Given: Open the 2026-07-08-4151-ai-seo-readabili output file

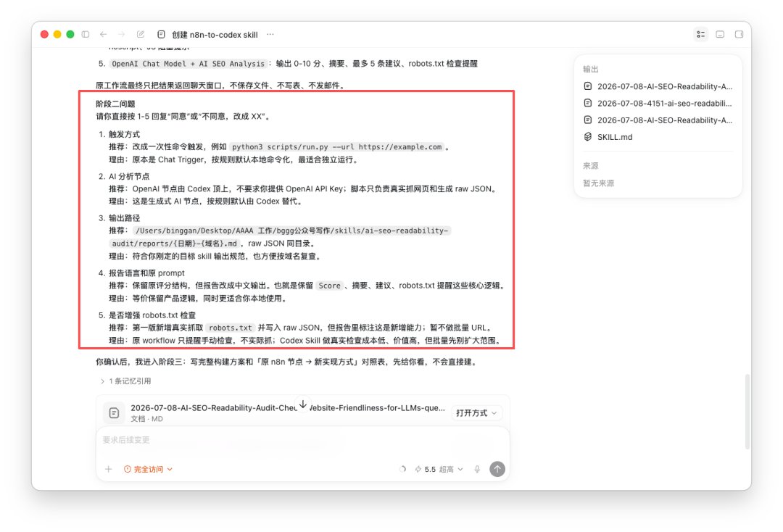Looking at the screenshot, I should (x=658, y=104).
